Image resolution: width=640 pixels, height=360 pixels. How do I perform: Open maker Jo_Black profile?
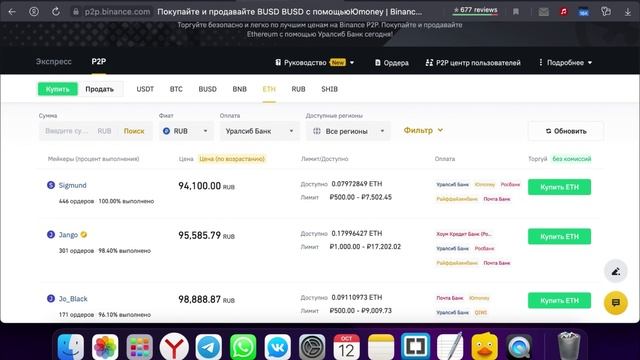(73, 299)
